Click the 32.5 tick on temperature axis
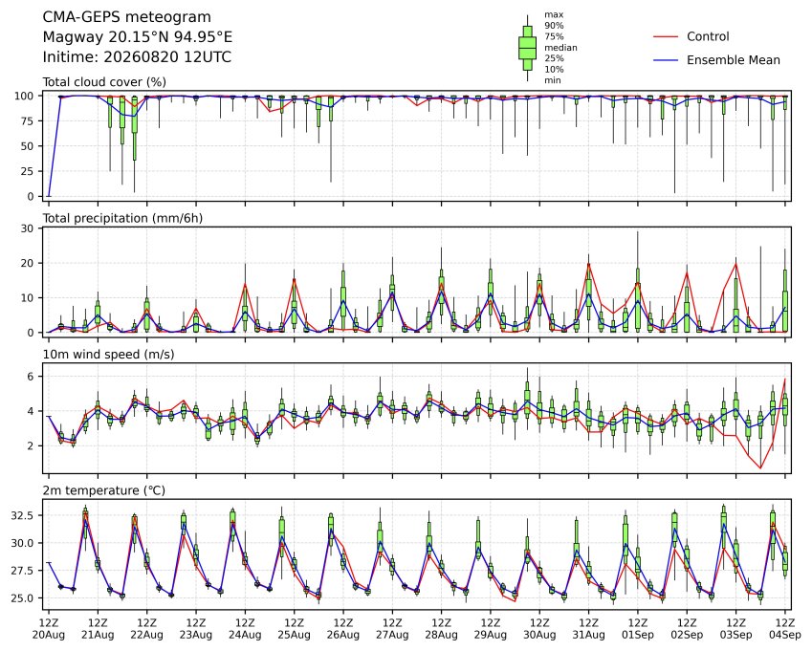The height and width of the screenshot is (651, 812). [22, 515]
